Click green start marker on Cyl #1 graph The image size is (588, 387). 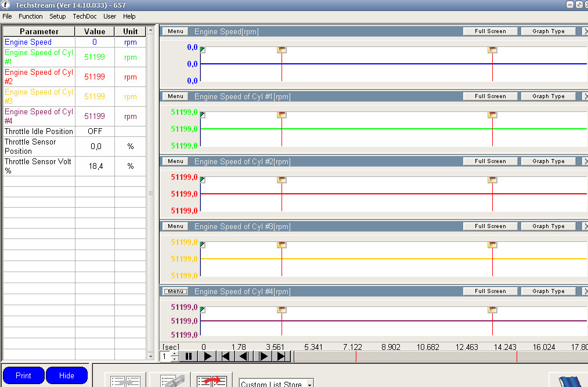pyautogui.click(x=203, y=115)
